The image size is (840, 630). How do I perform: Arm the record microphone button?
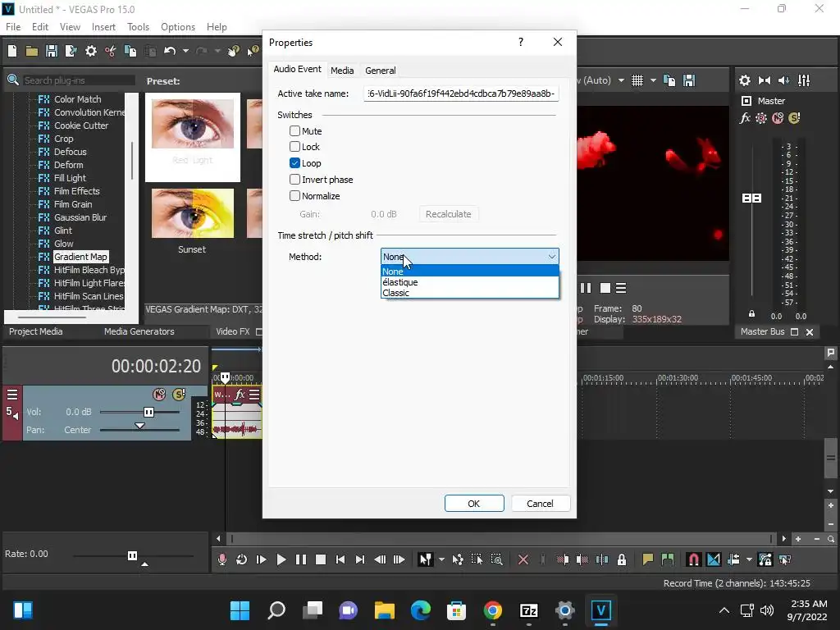(x=221, y=559)
